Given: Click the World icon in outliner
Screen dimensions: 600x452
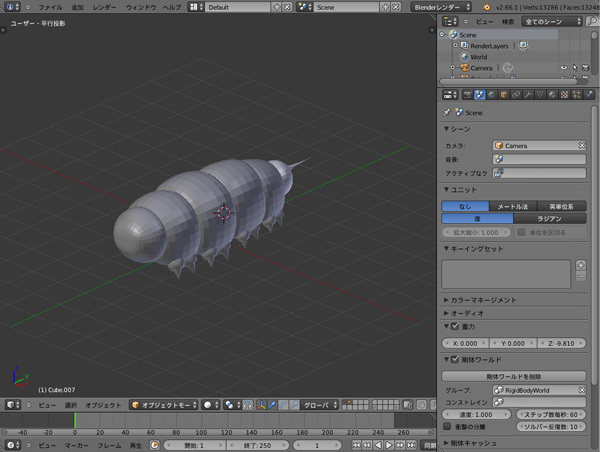Looking at the screenshot, I should 465,57.
